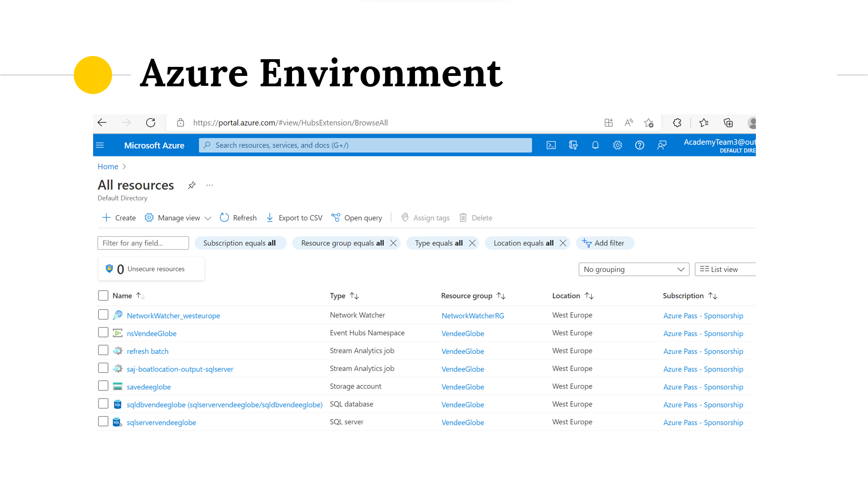Screen dimensions: 868x488
Task: Open the Directories and subscriptions filter icon
Action: coord(573,145)
